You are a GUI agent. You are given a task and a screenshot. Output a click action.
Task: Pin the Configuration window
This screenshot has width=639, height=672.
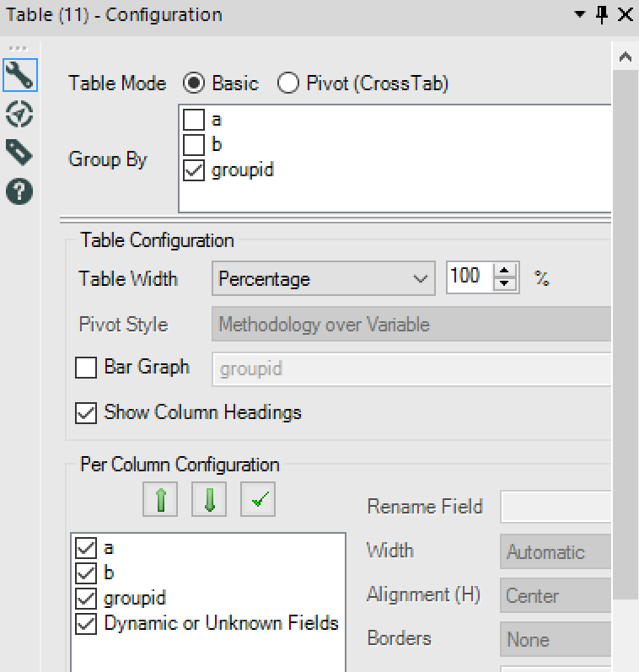pos(602,15)
